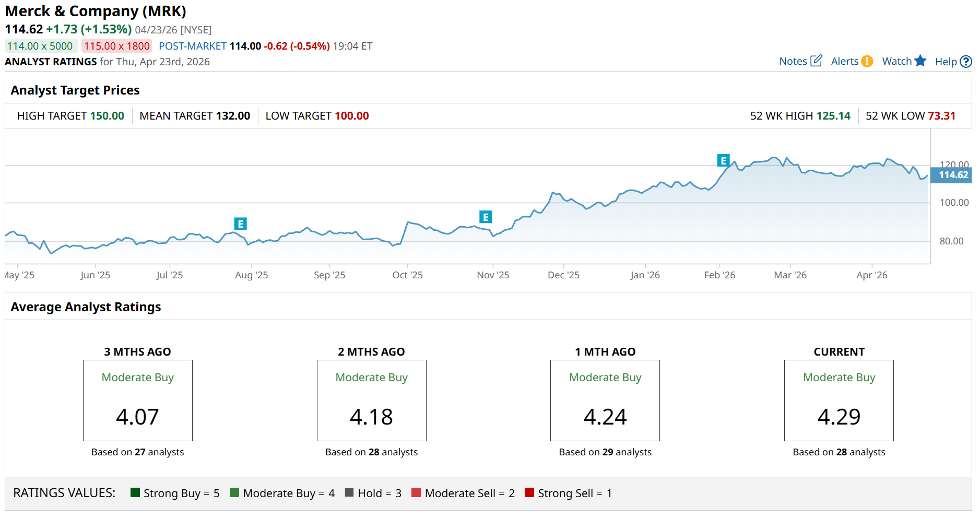The width and height of the screenshot is (980, 518).
Task: Select the earnings marker near Nov '25
Action: coord(486,217)
